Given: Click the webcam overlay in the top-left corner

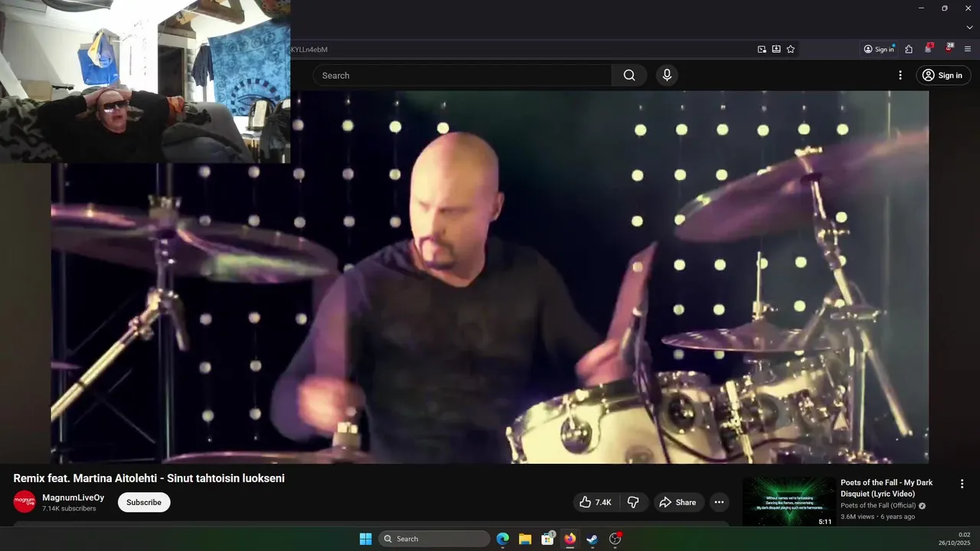Looking at the screenshot, I should point(145,81).
